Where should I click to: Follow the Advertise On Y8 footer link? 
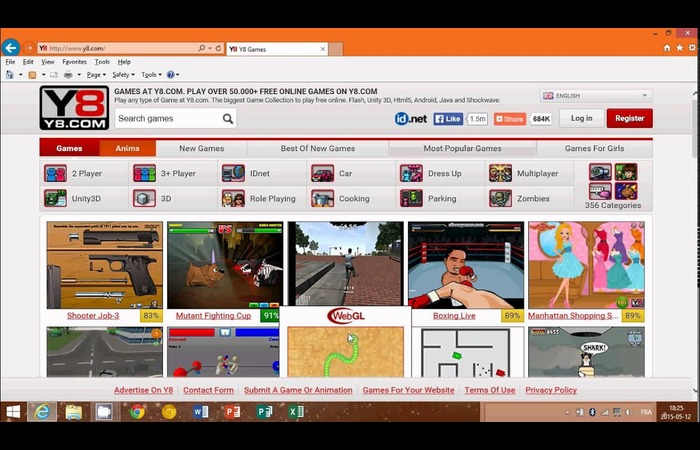[143, 390]
